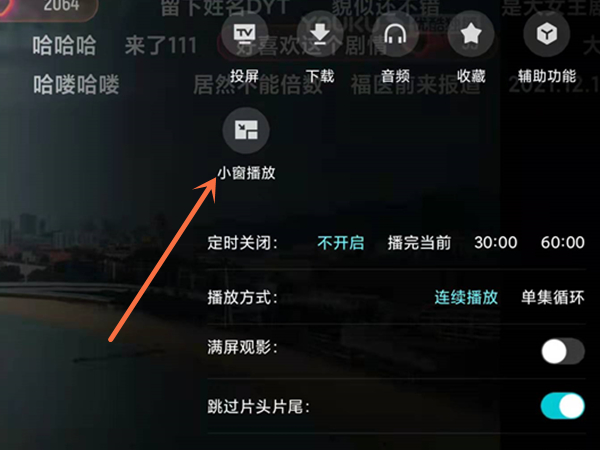Viewport: 600px width, 450px height.
Task: Choose 单集循环 playback mode
Action: click(553, 297)
